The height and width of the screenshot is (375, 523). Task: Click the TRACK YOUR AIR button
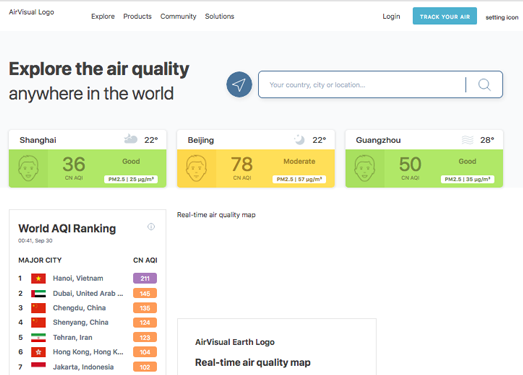pos(445,16)
